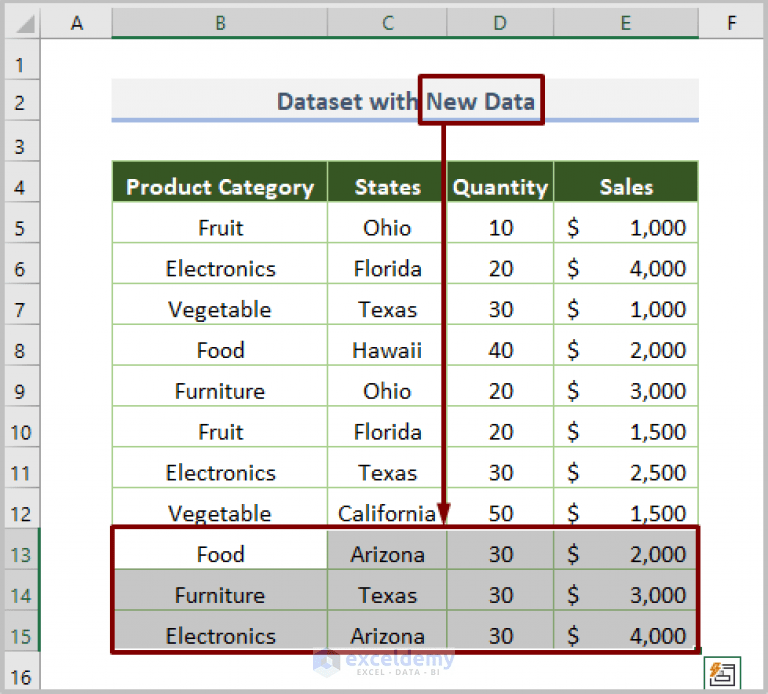Select the 'Florida' cell in row 10

tap(387, 427)
